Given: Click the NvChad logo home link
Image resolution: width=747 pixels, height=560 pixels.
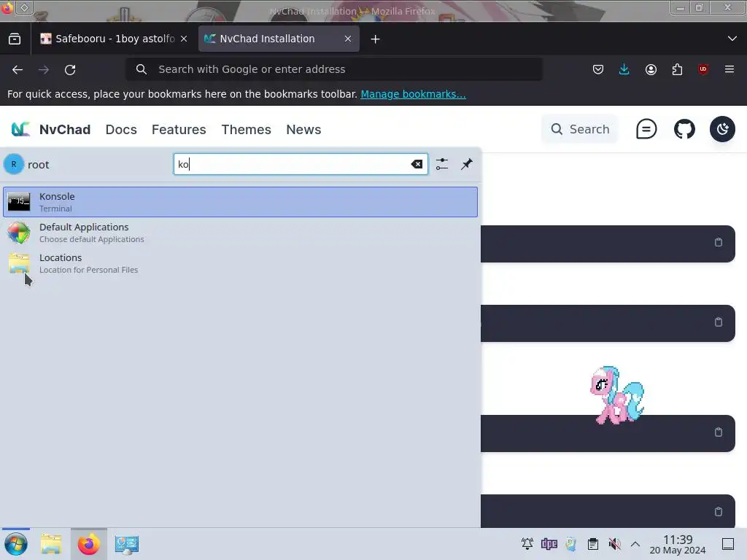Looking at the screenshot, I should 50,130.
